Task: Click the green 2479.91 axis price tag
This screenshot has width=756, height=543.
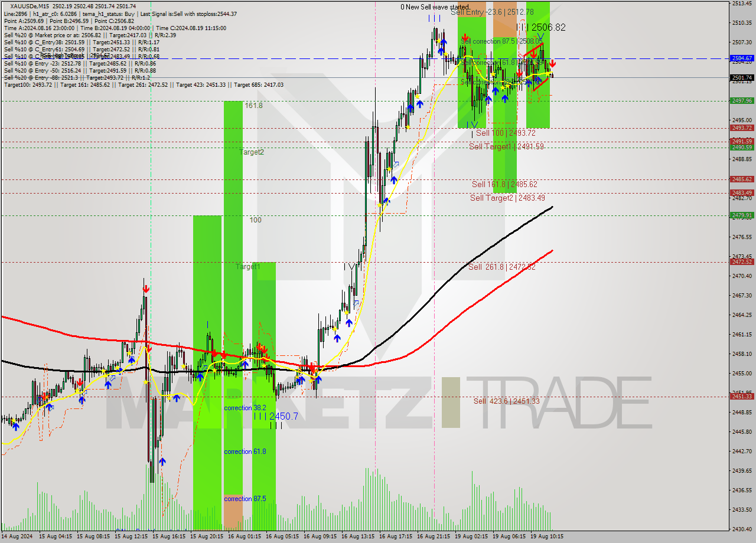Action: [742, 215]
